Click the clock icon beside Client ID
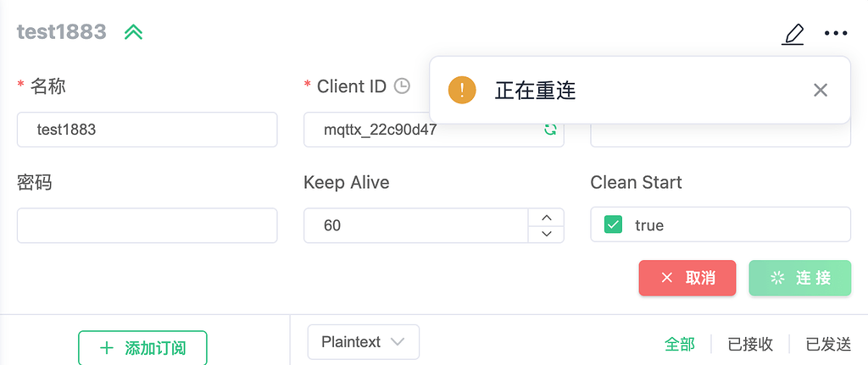The image size is (868, 365). pyautogui.click(x=402, y=86)
